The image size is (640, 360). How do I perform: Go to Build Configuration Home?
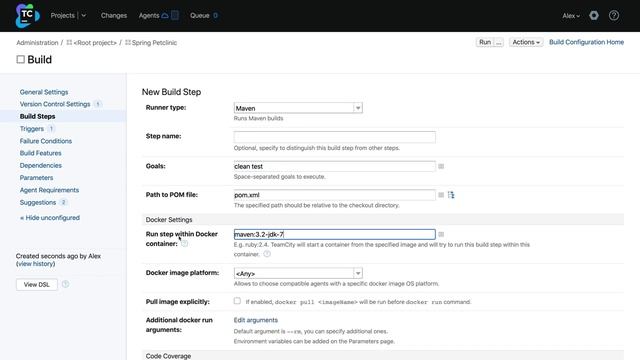click(586, 42)
